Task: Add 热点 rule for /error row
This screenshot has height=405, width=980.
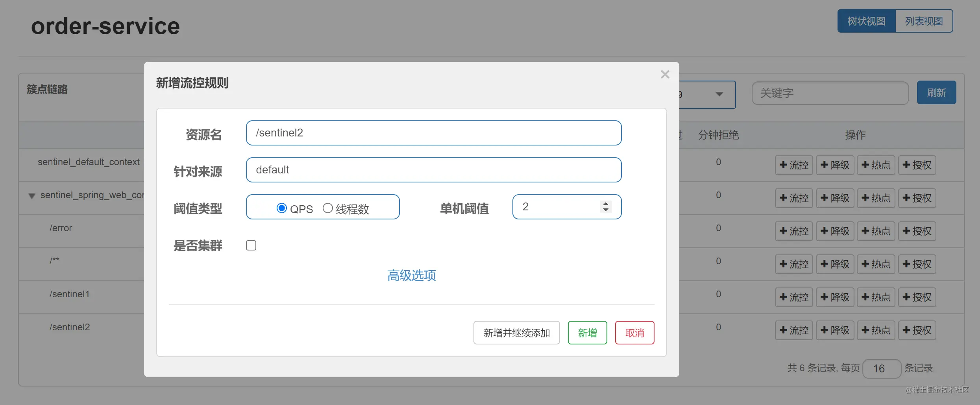Action: [x=876, y=231]
